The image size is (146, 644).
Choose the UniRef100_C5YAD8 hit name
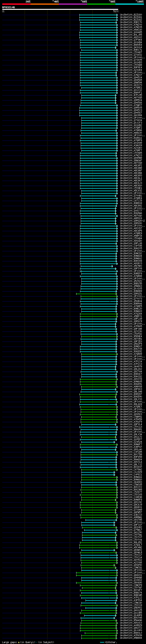click(x=131, y=65)
